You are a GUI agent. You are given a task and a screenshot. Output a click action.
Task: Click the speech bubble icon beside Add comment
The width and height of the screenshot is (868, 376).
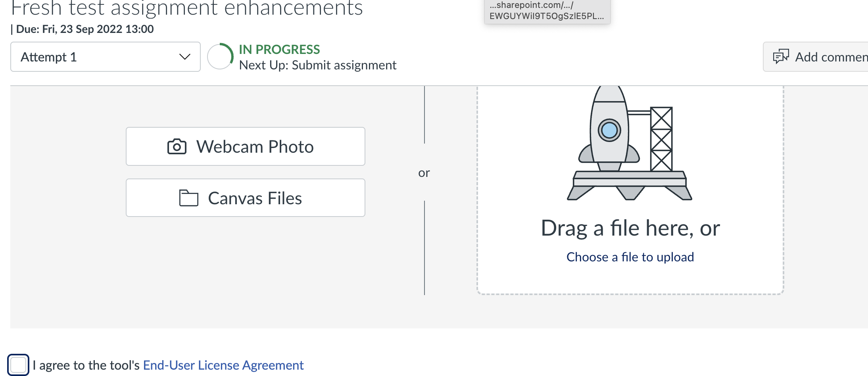(x=782, y=56)
